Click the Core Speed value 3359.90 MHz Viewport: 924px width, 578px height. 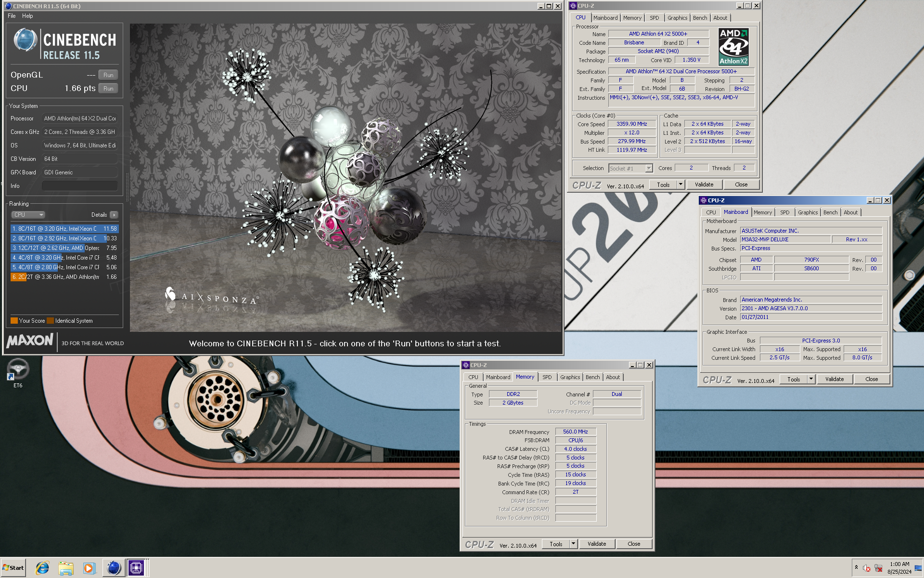click(632, 124)
